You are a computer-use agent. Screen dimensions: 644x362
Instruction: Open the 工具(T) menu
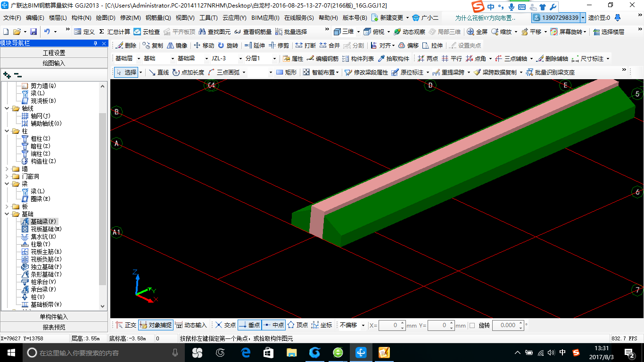(x=208, y=18)
